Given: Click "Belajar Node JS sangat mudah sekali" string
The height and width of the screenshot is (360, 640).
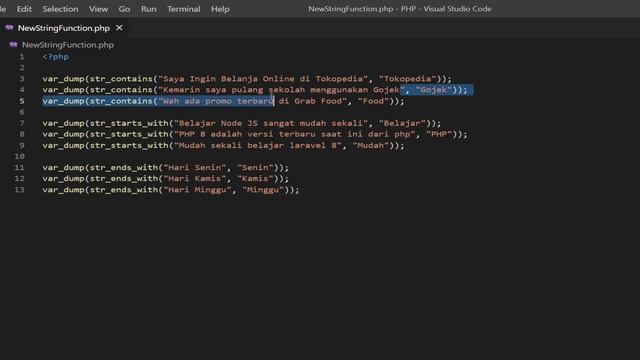Looking at the screenshot, I should tap(271, 123).
